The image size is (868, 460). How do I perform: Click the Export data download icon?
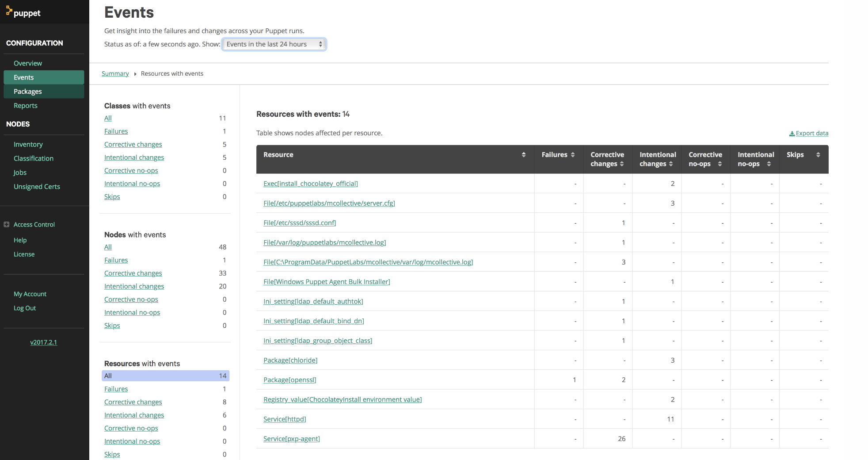click(x=792, y=133)
